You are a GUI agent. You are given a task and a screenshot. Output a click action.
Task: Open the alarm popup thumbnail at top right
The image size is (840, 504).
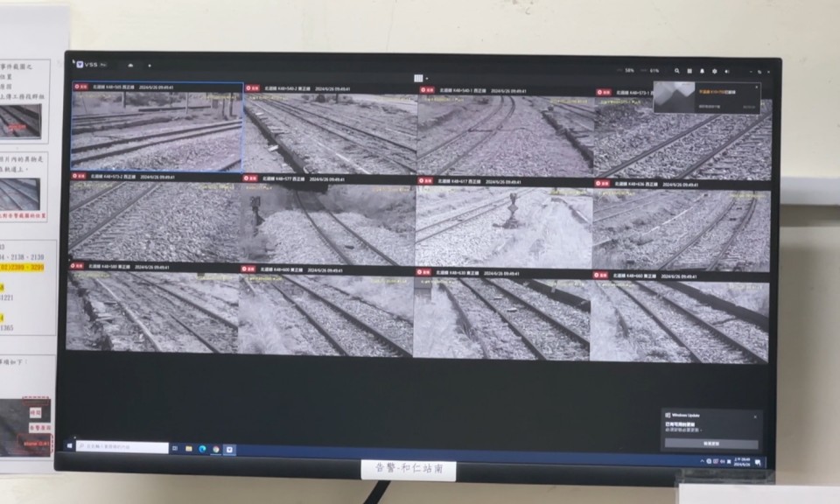(675, 97)
